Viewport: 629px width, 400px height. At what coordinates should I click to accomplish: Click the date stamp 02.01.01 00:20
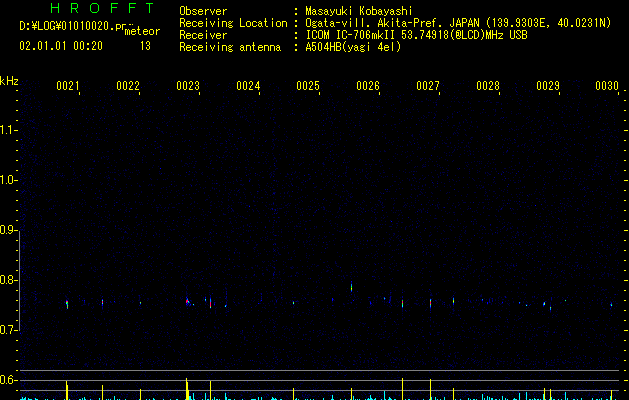[x=61, y=46]
